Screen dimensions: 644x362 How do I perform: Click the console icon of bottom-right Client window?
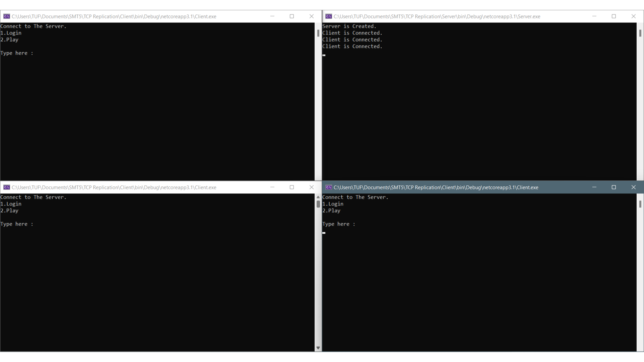tap(328, 187)
